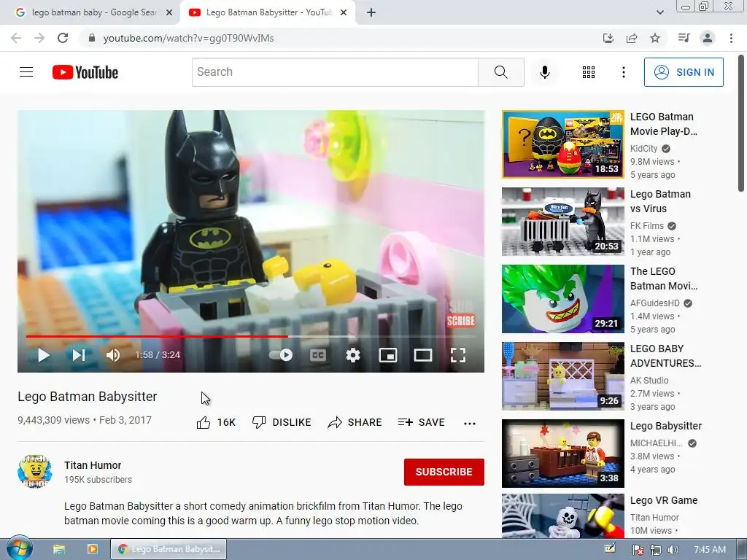Open Lego Batman vs Virus video title
Image resolution: width=747 pixels, height=560 pixels.
(x=660, y=201)
